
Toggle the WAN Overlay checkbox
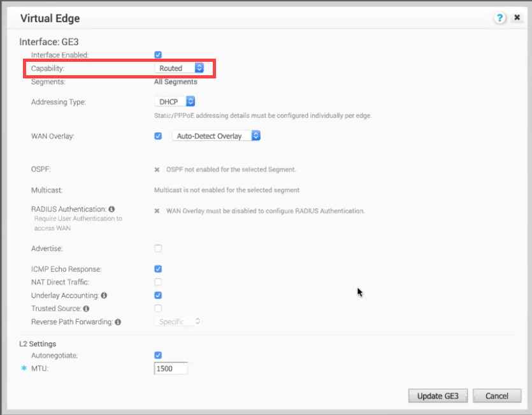(x=158, y=136)
